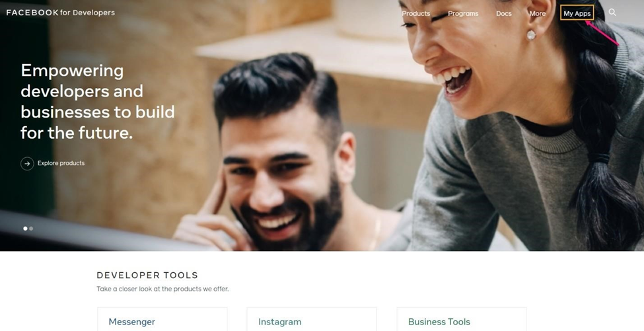Viewport: 644px width, 331px height.
Task: Click the FACEBOOK wordmark in the header
Action: (x=32, y=13)
